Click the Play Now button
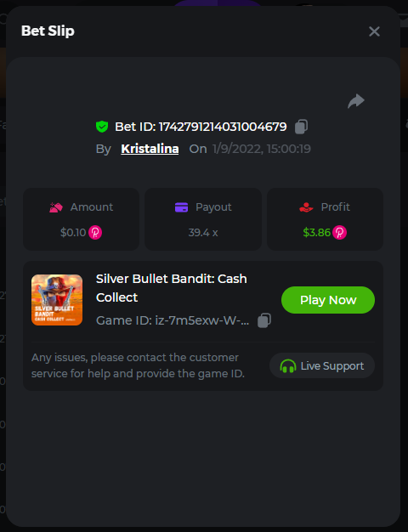 [x=328, y=300]
